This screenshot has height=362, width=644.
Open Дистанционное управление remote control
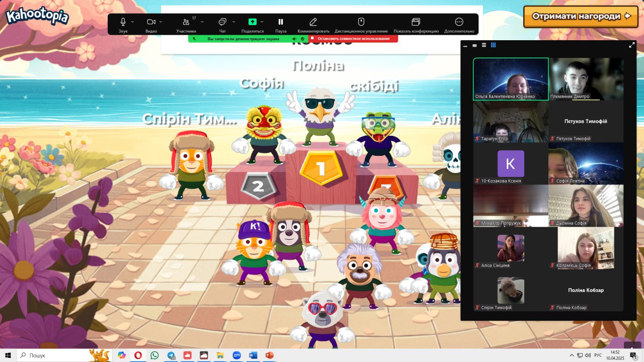coord(361,22)
